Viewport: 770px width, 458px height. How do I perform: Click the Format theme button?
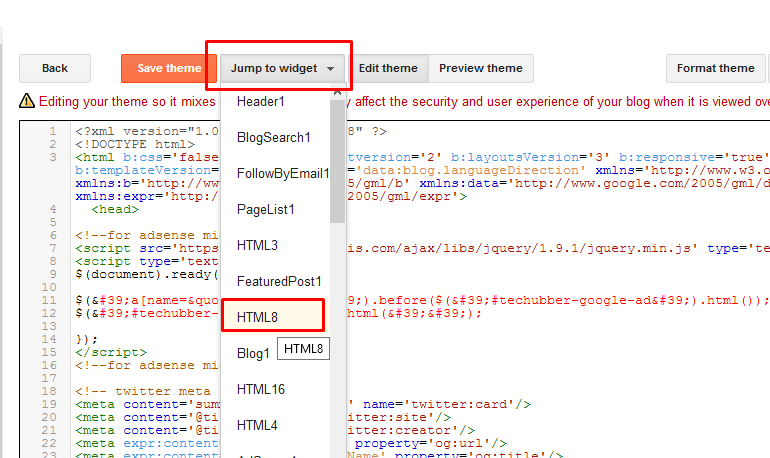pyautogui.click(x=715, y=68)
